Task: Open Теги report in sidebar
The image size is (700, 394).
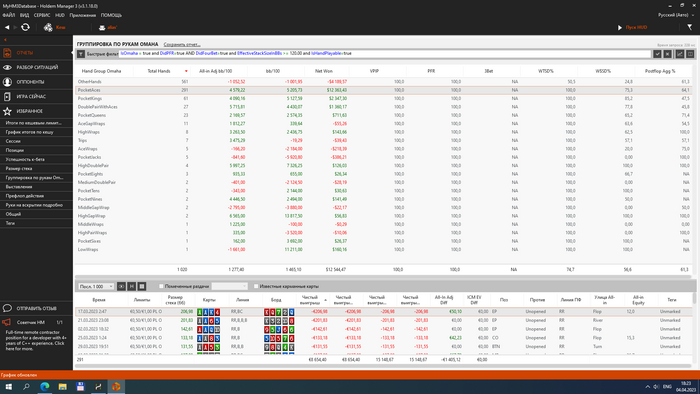Action: 10,223
